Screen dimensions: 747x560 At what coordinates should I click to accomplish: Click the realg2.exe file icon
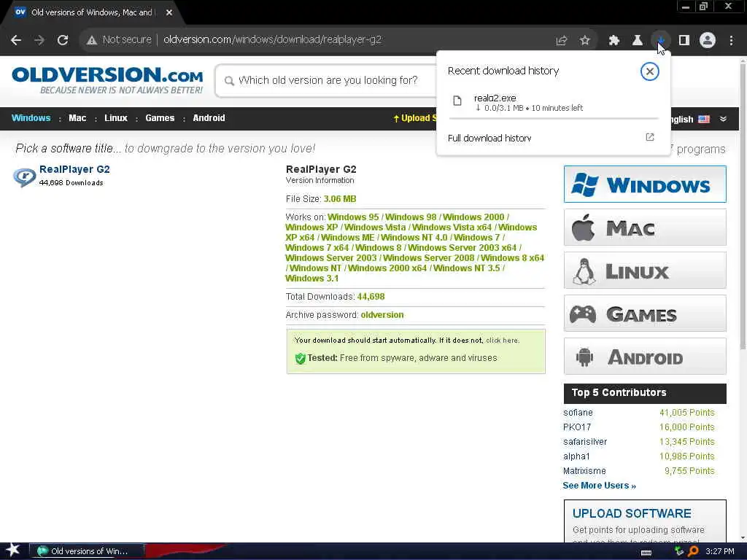tap(457, 101)
